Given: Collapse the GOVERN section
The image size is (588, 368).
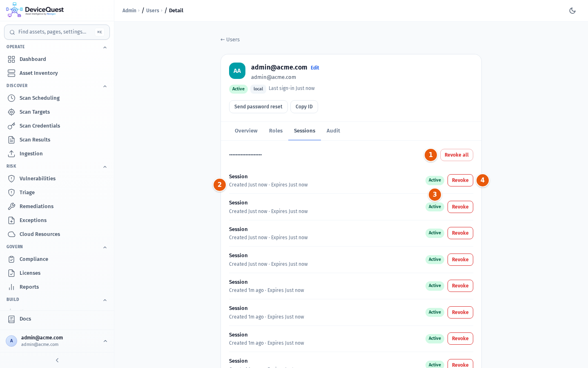Looking at the screenshot, I should coord(105,247).
